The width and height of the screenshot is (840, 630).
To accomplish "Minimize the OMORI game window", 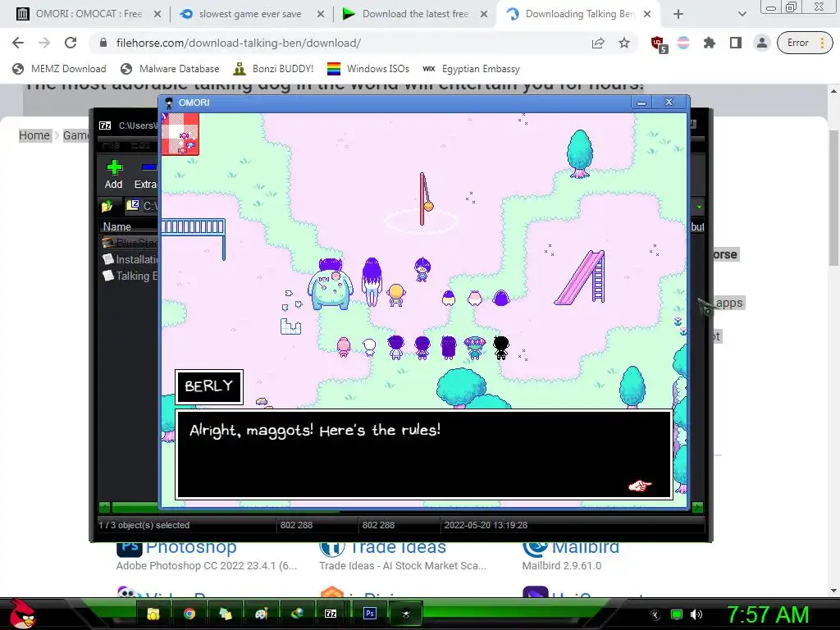I will coord(641,103).
